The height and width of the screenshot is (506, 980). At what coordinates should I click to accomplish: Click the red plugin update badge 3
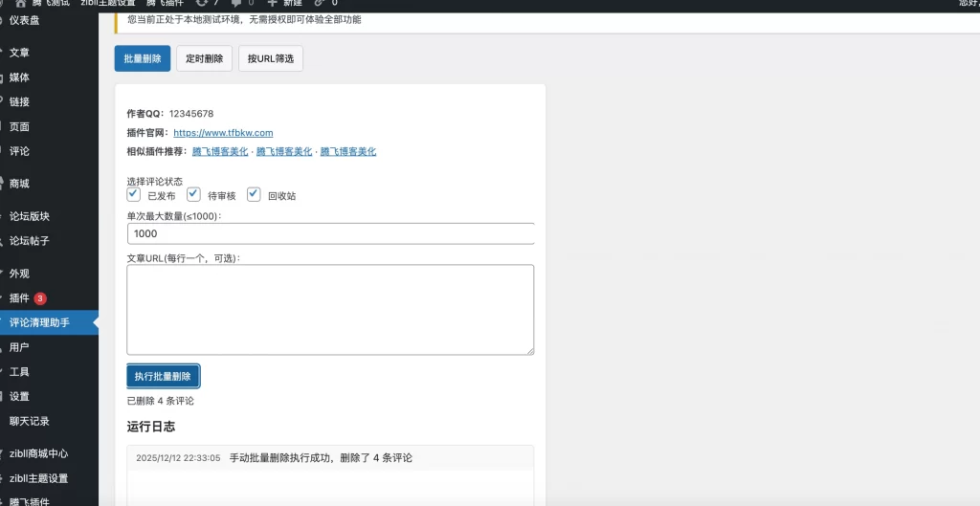[40, 298]
